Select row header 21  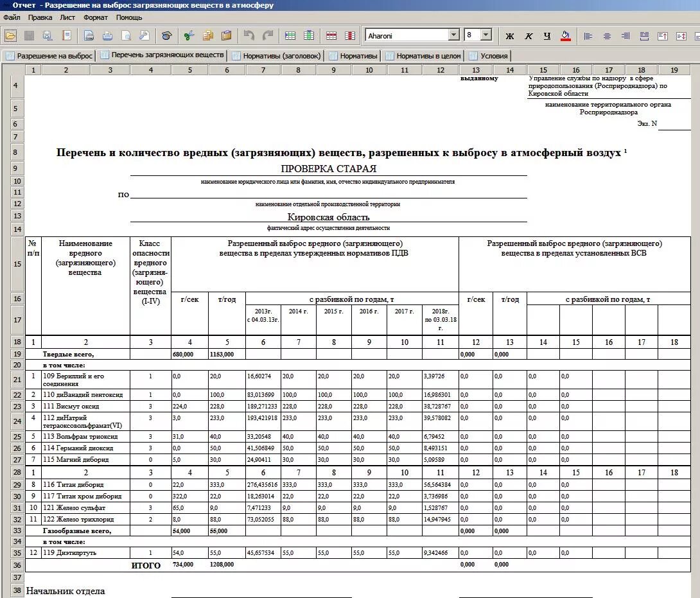click(17, 380)
